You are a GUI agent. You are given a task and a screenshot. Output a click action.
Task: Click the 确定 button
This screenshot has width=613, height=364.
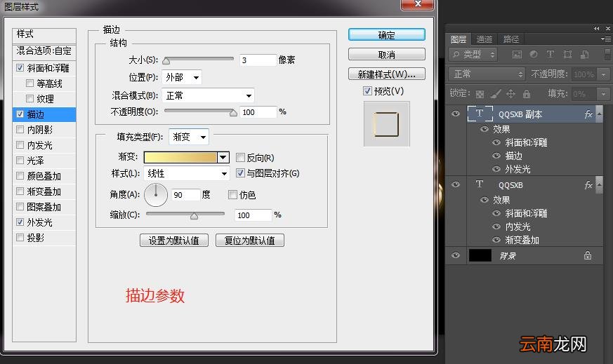click(x=387, y=35)
